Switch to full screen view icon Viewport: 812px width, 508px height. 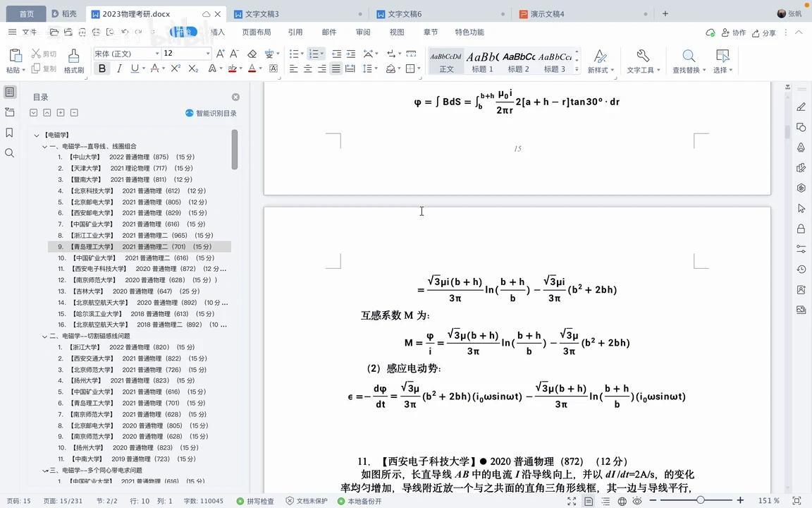coord(572,501)
